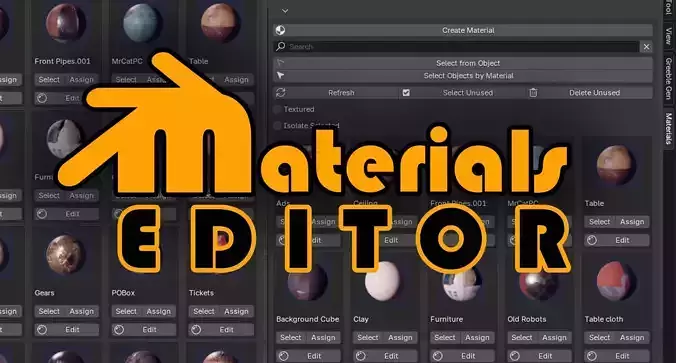
Task: Click the "Tickets" material name
Action: point(201,293)
